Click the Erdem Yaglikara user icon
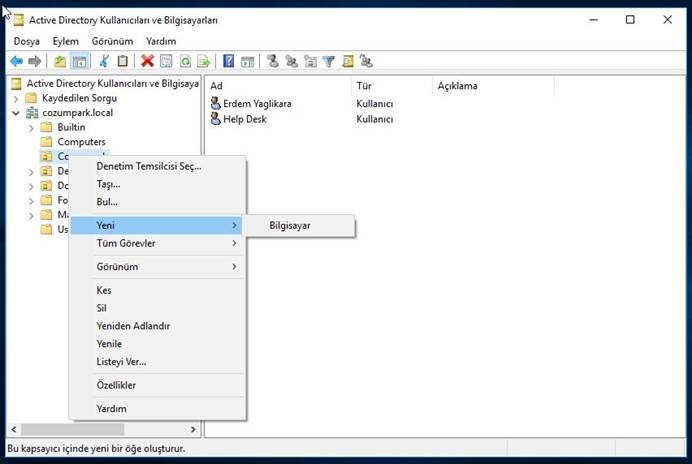692x464 pixels. [x=215, y=103]
